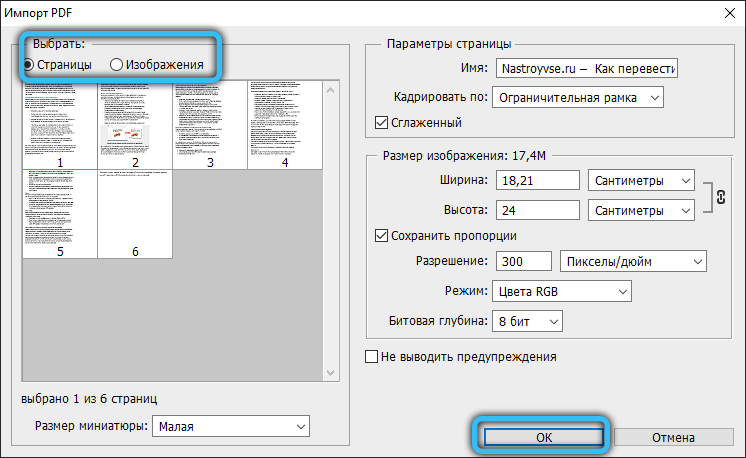Expand the height units Сантиметры dropdown
This screenshot has height=458, width=746.
642,211
